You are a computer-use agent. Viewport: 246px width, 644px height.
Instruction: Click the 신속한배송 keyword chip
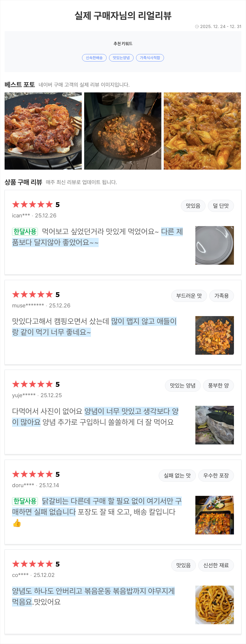point(94,58)
